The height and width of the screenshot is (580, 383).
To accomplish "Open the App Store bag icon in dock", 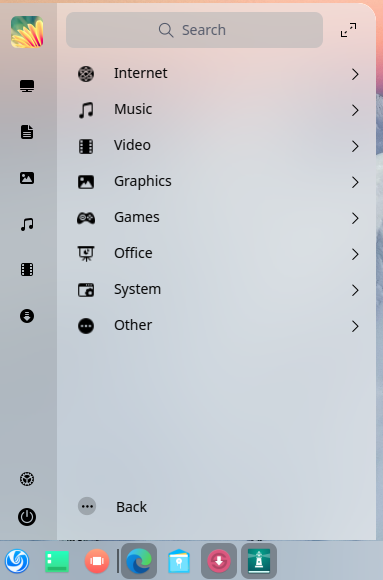I will coord(179,561).
